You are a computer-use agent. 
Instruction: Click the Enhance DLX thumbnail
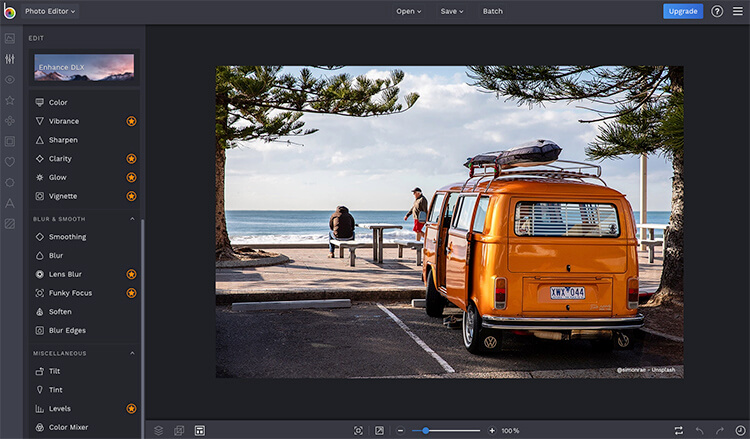(84, 67)
